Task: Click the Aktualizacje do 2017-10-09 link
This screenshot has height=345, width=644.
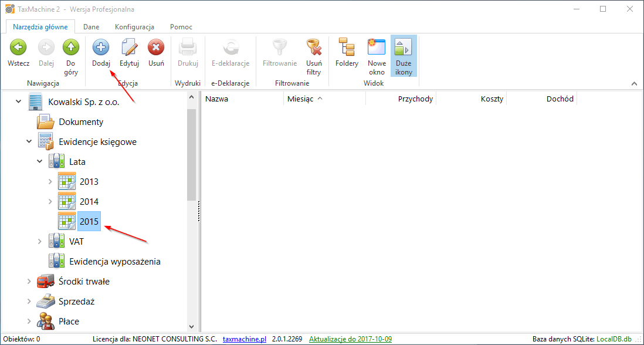Action: [350, 339]
